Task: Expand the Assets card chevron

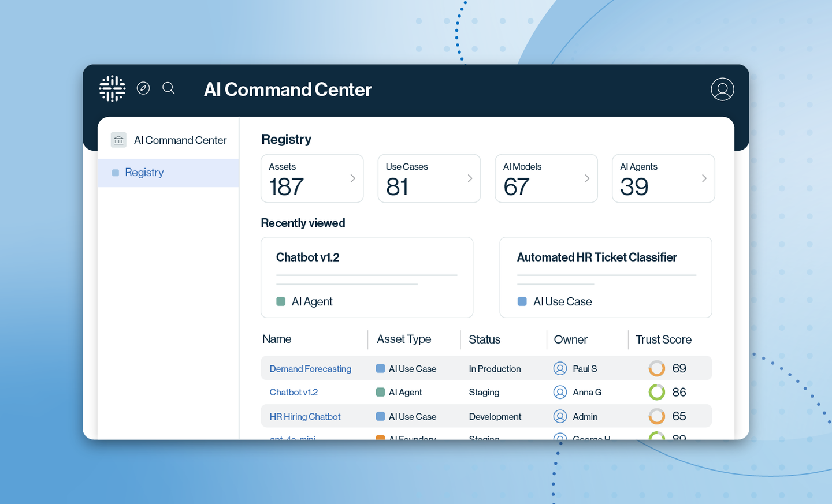Action: click(352, 178)
